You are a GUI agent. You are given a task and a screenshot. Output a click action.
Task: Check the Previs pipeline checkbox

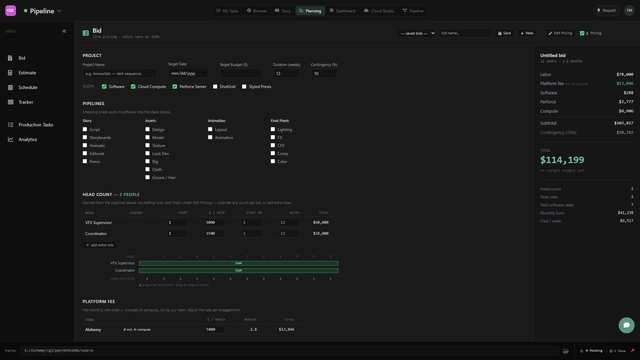coord(85,161)
